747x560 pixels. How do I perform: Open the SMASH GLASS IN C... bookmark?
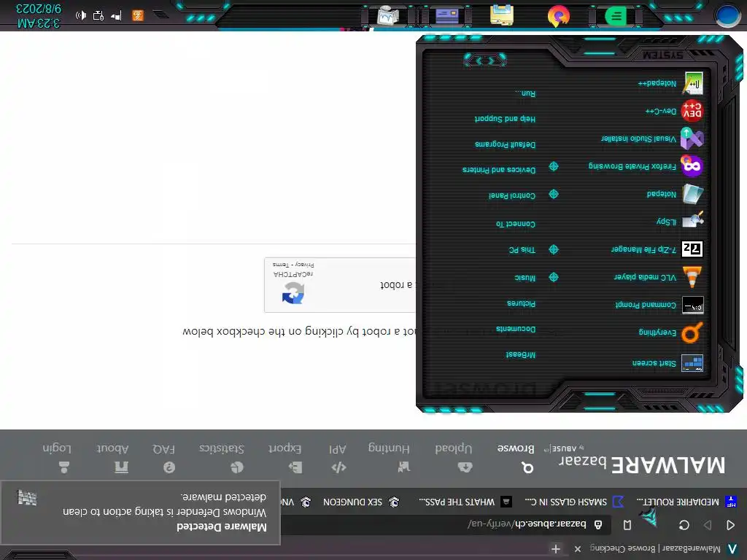pyautogui.click(x=574, y=502)
